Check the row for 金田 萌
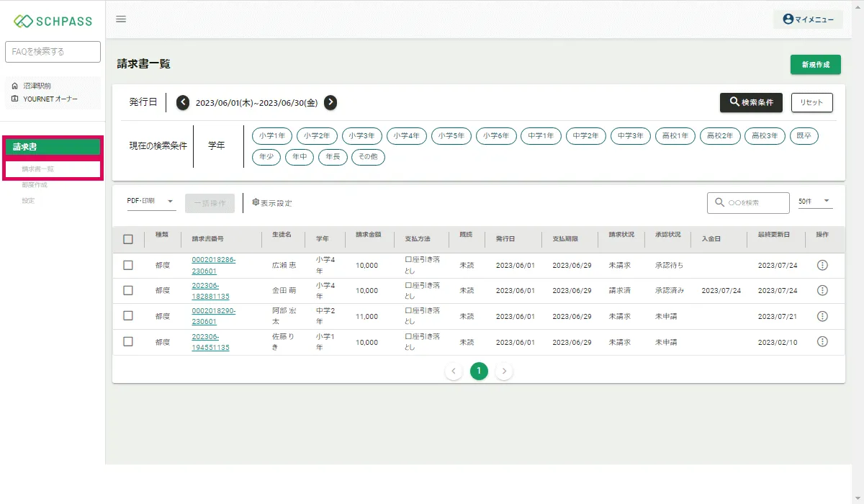This screenshot has height=504, width=864. (x=128, y=290)
